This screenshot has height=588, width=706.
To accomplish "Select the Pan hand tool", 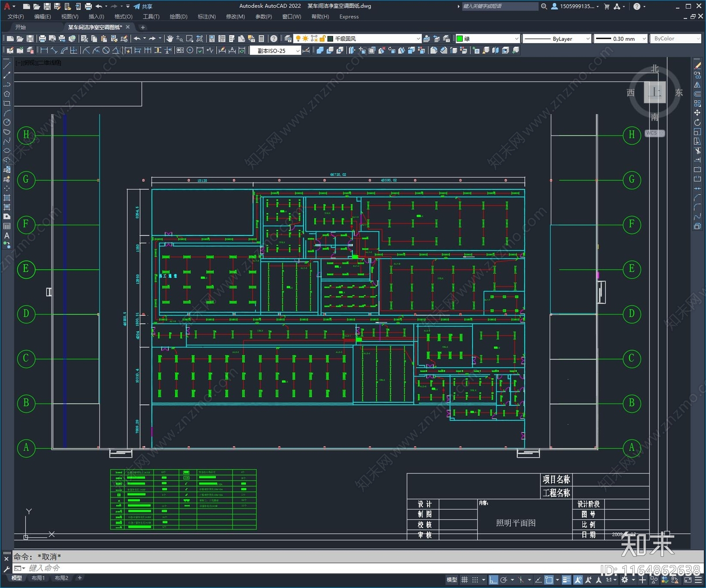I will pos(170,39).
